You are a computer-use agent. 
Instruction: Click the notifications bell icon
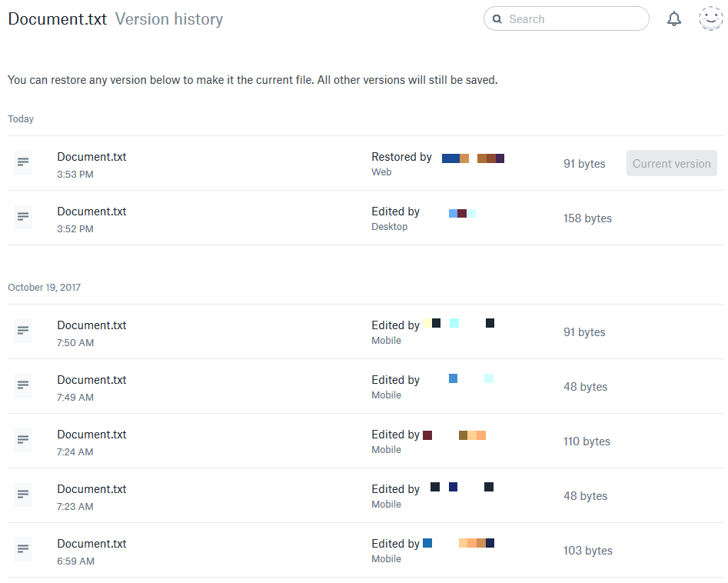pos(674,19)
